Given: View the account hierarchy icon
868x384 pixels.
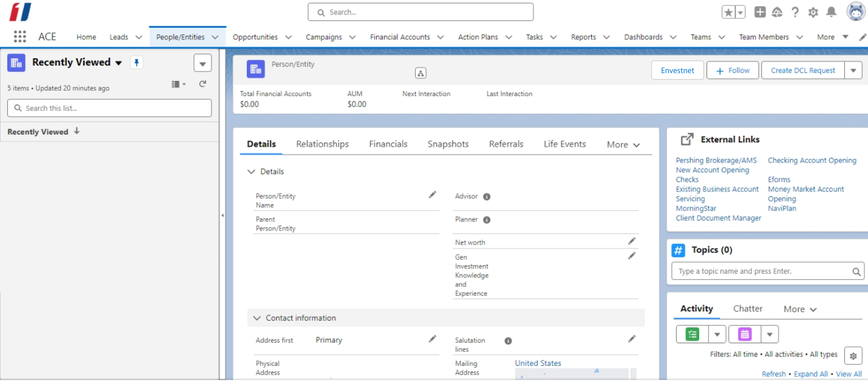Looking at the screenshot, I should 420,73.
